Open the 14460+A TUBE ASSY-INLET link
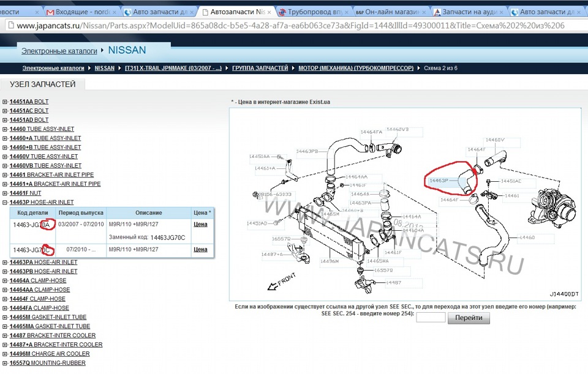This screenshot has width=588, height=374. coord(45,138)
